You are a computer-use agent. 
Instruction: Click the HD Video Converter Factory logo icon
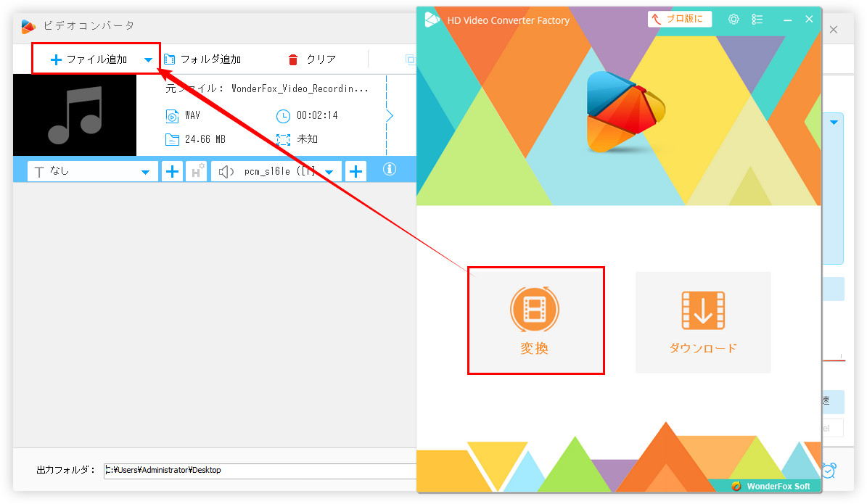pos(432,20)
